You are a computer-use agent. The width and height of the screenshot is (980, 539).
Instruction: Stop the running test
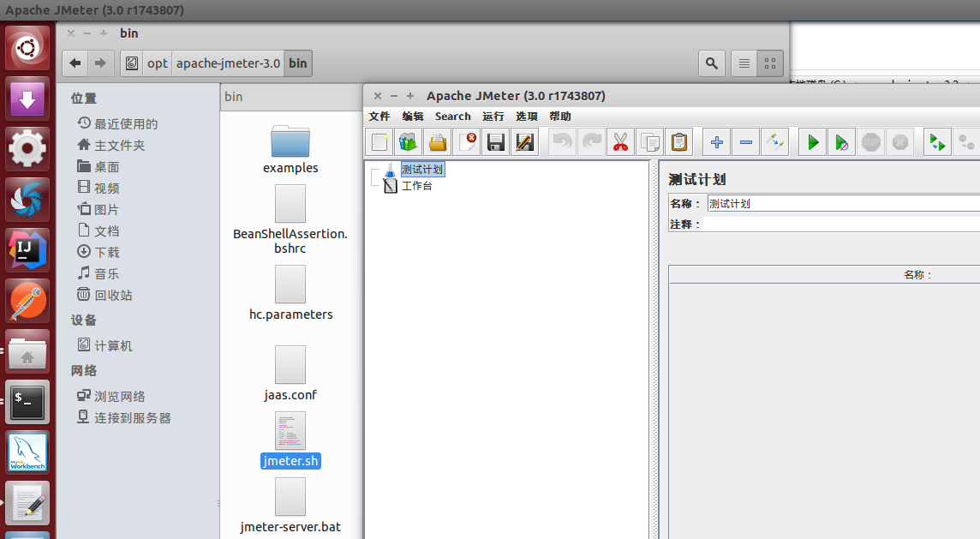click(870, 142)
